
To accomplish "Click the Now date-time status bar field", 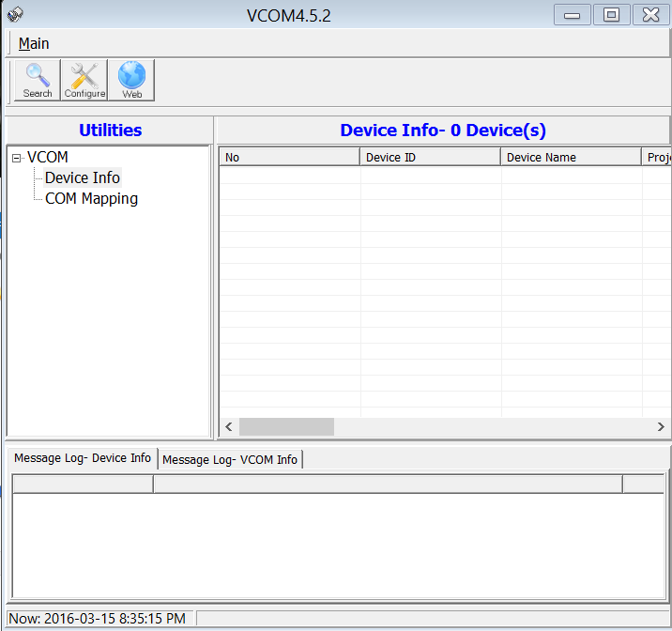I will 99,618.
